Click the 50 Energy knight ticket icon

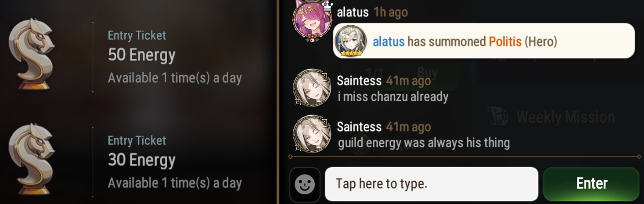coord(31,54)
